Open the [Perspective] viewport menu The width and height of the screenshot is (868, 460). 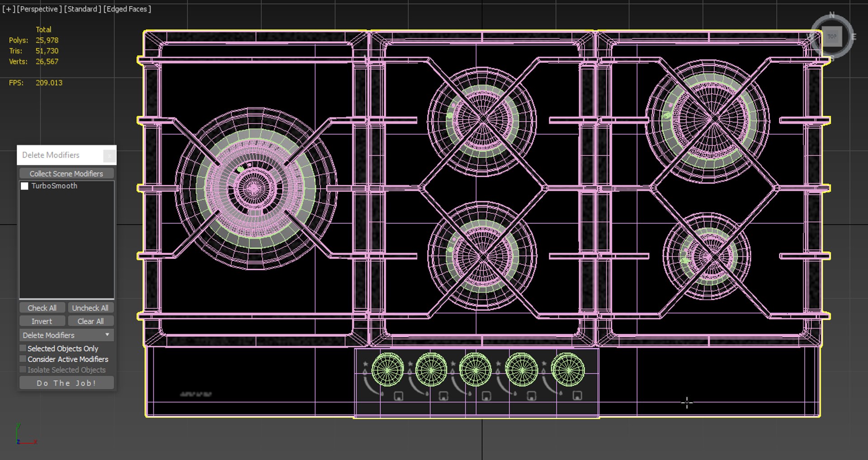pos(39,9)
